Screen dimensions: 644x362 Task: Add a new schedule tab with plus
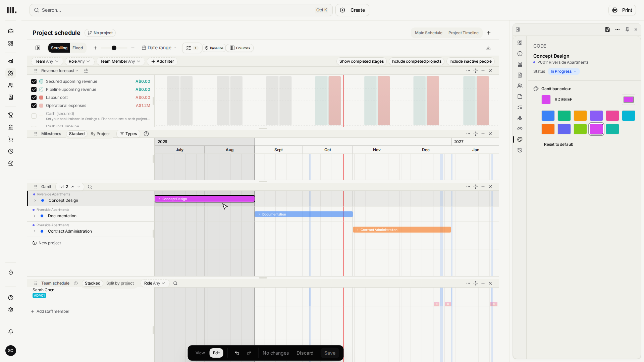pos(489,33)
